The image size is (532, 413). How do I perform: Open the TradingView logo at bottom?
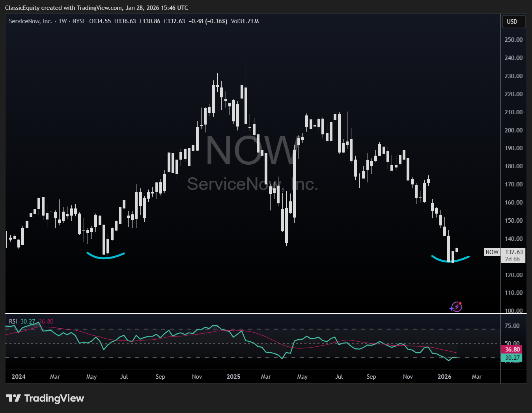45,398
